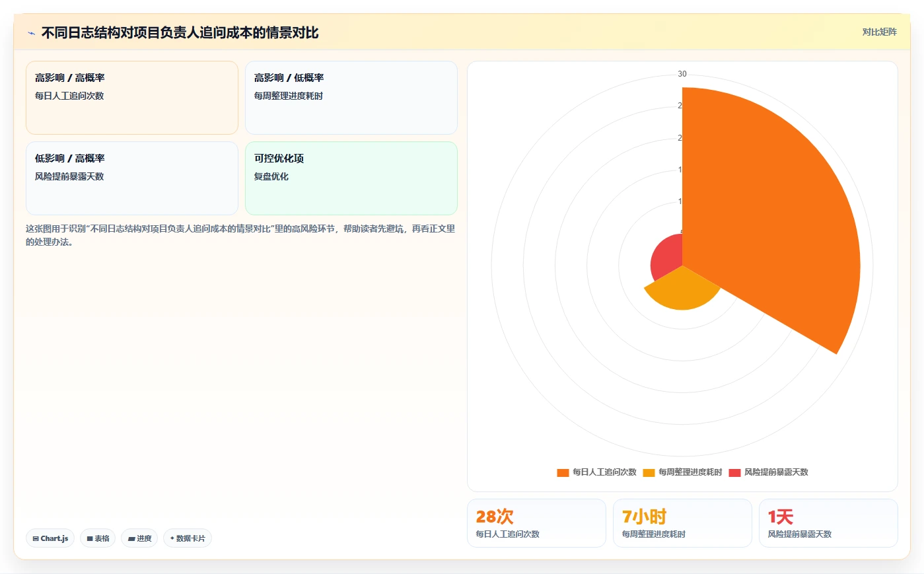This screenshot has height=574, width=924.
Task: Toggle the 风险提前暴露天数 legend swatch
Action: pos(734,472)
